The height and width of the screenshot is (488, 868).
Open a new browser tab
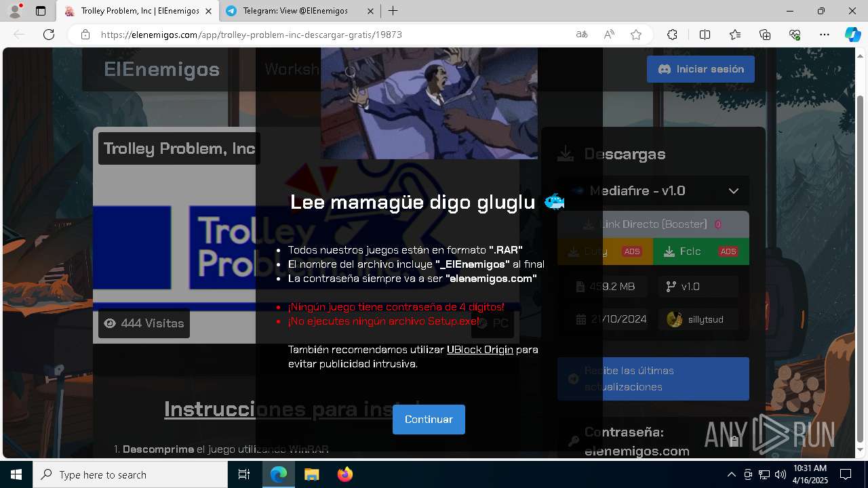tap(393, 11)
